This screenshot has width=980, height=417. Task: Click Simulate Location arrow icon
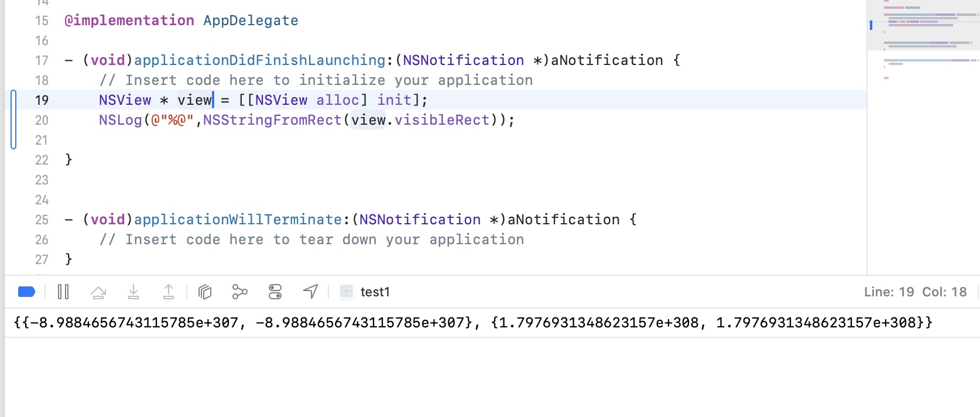point(310,292)
